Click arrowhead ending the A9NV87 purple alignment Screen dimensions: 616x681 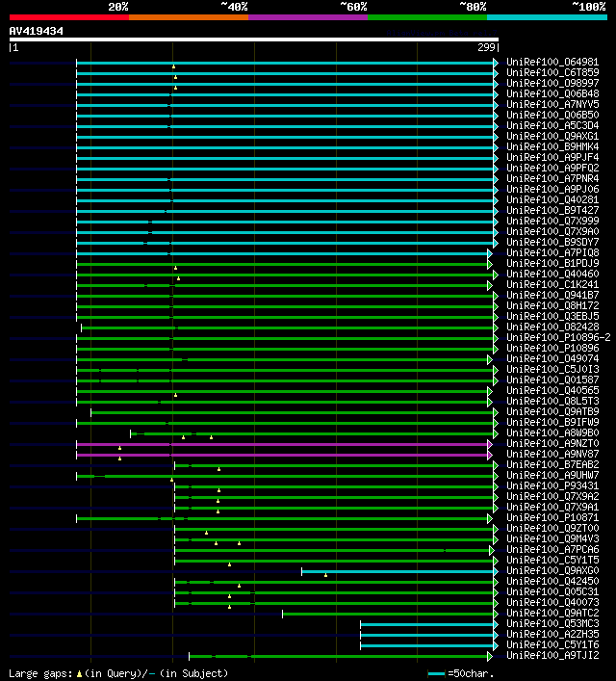point(490,456)
